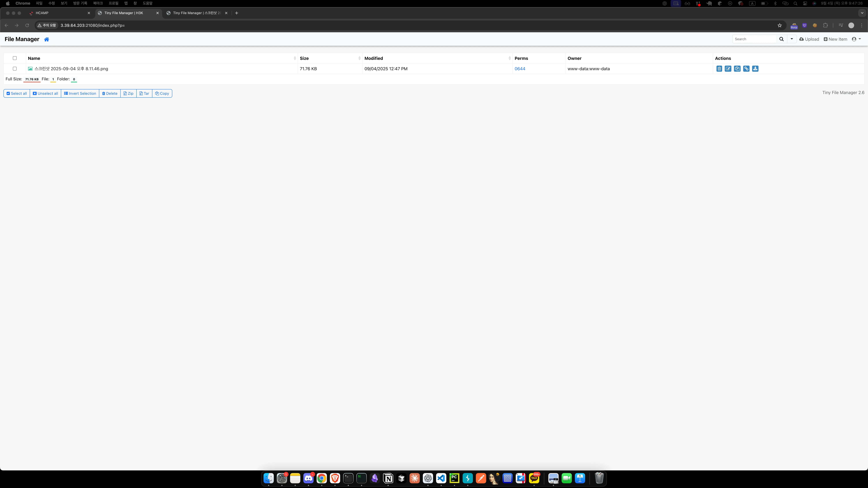Click the search magnifier button
This screenshot has height=488, width=868.
[781, 39]
